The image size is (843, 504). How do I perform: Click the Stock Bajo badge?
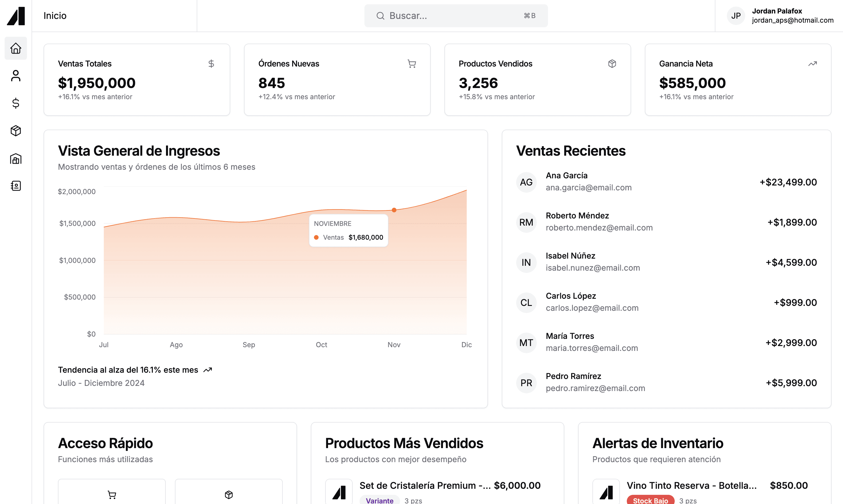click(650, 500)
